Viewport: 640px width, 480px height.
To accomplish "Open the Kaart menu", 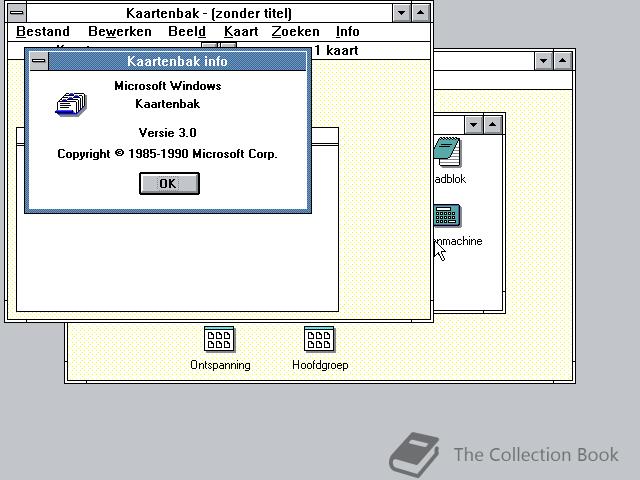I will pyautogui.click(x=241, y=31).
